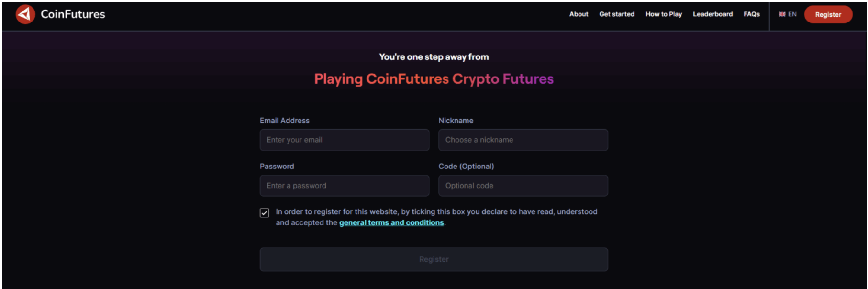Open the How to Play page
Screen dimensions: 868x289
[x=664, y=14]
